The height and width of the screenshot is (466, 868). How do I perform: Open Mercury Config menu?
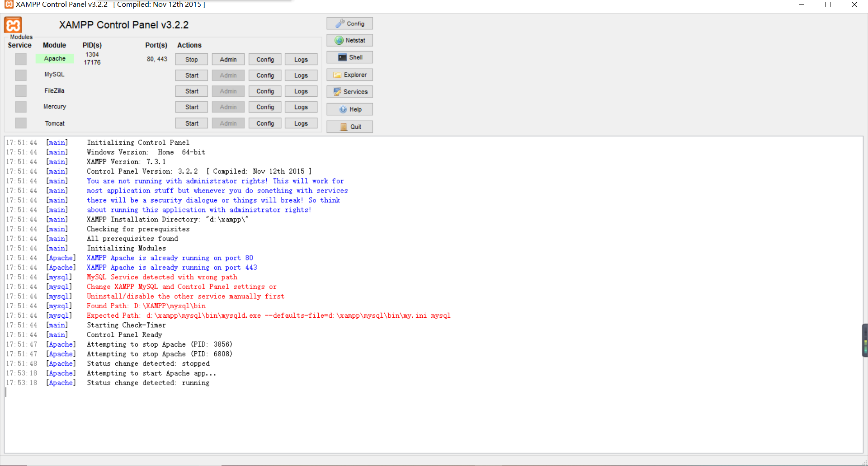pos(265,107)
